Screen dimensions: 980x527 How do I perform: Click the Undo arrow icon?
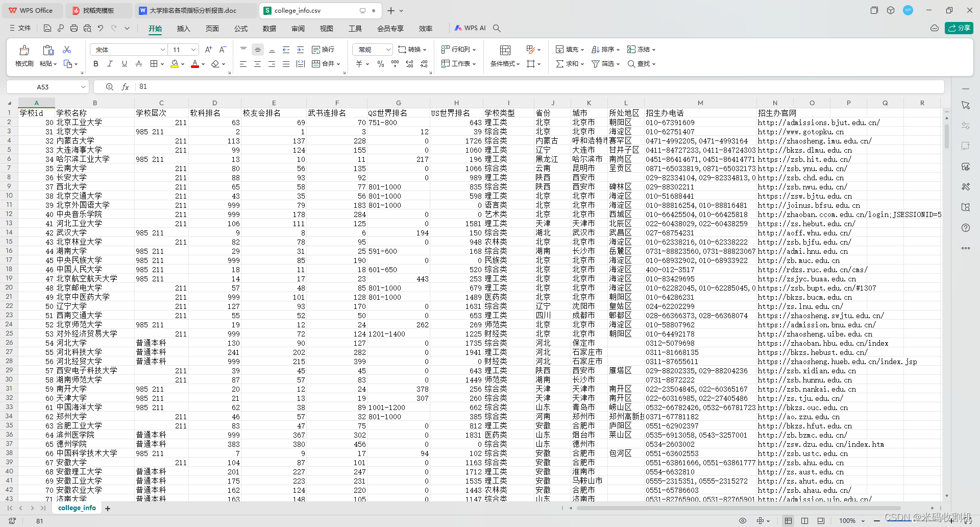coord(101,28)
